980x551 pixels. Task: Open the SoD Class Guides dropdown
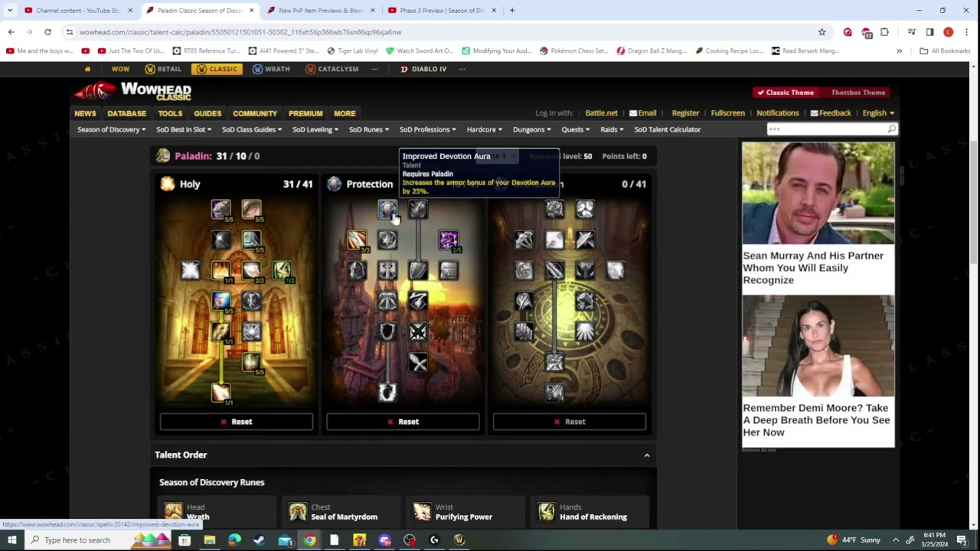point(252,129)
